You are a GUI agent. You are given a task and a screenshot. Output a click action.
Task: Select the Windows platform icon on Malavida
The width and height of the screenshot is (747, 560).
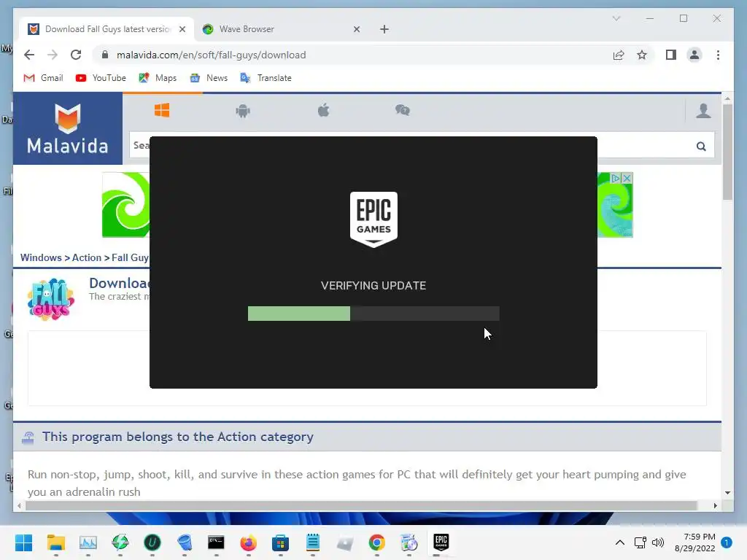(x=162, y=111)
